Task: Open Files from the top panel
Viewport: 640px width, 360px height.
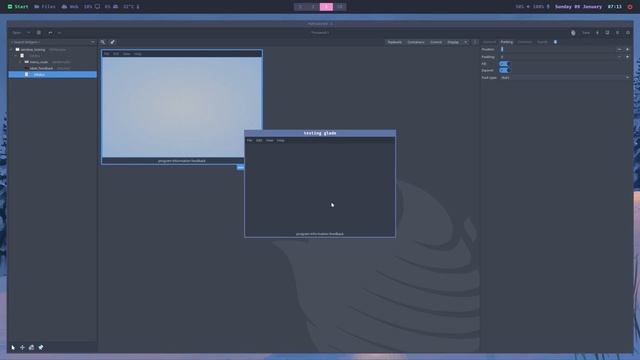Action: click(x=45, y=7)
